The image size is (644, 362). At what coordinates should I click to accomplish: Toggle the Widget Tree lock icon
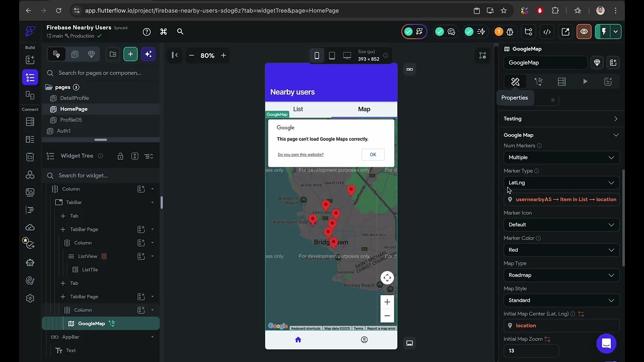[120, 156]
